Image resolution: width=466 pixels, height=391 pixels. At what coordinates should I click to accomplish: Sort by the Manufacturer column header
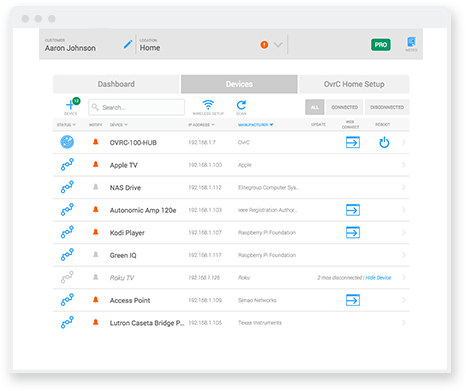tap(255, 125)
